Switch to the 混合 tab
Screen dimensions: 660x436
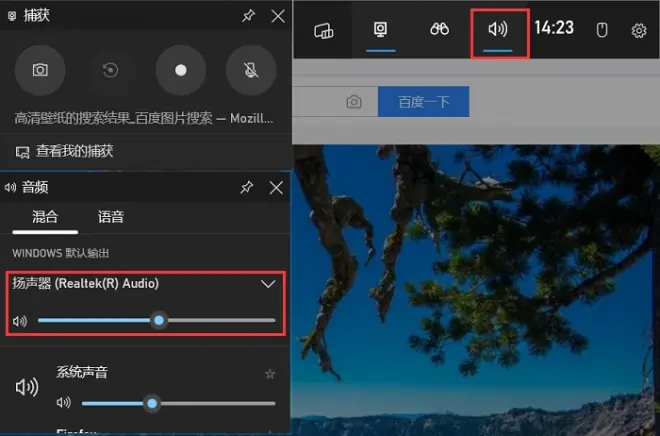(45, 217)
